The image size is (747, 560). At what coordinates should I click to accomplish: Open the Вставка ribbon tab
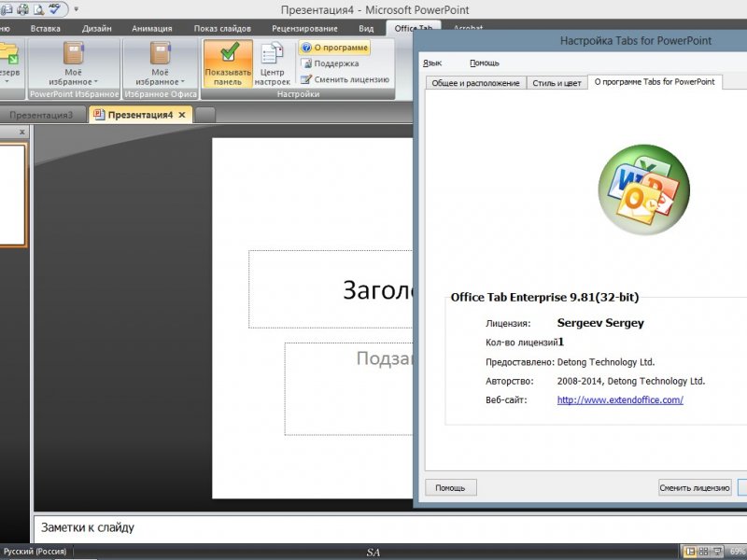click(x=45, y=29)
